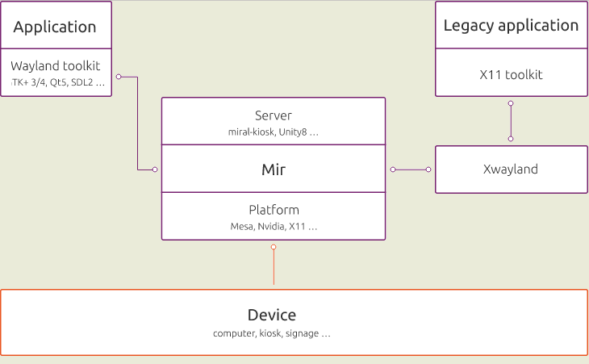Click the Legacy application title
589x364 pixels.
(x=511, y=26)
